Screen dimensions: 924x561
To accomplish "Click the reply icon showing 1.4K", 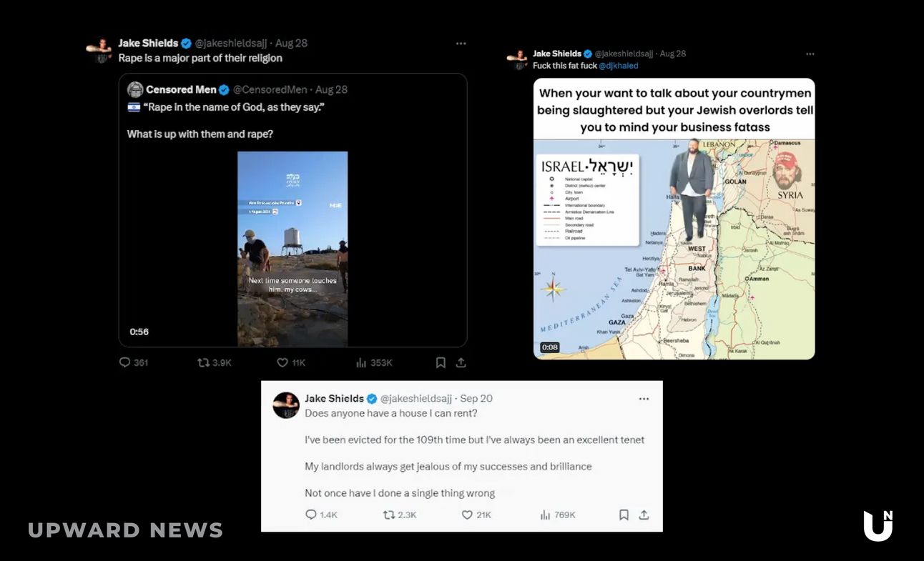I will (311, 515).
